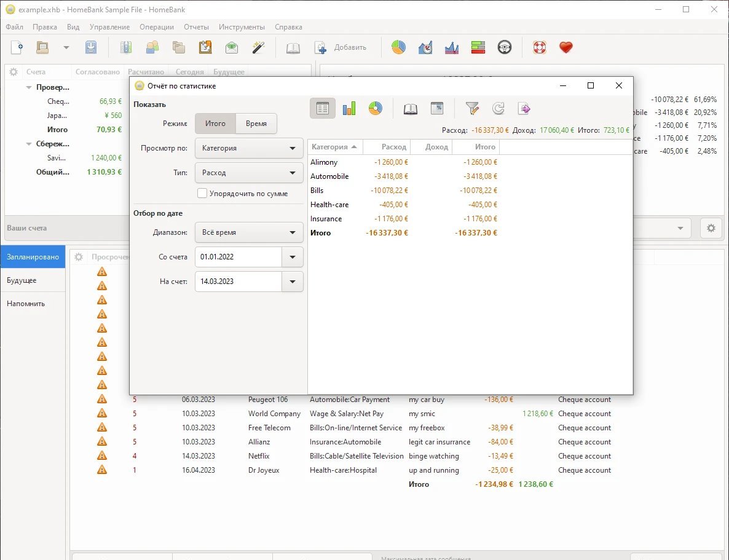Click the red heart donate icon
This screenshot has height=560, width=729.
point(565,47)
